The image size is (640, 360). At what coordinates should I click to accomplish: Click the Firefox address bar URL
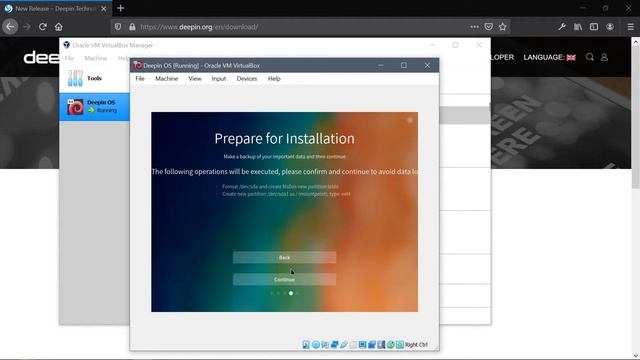click(x=199, y=27)
